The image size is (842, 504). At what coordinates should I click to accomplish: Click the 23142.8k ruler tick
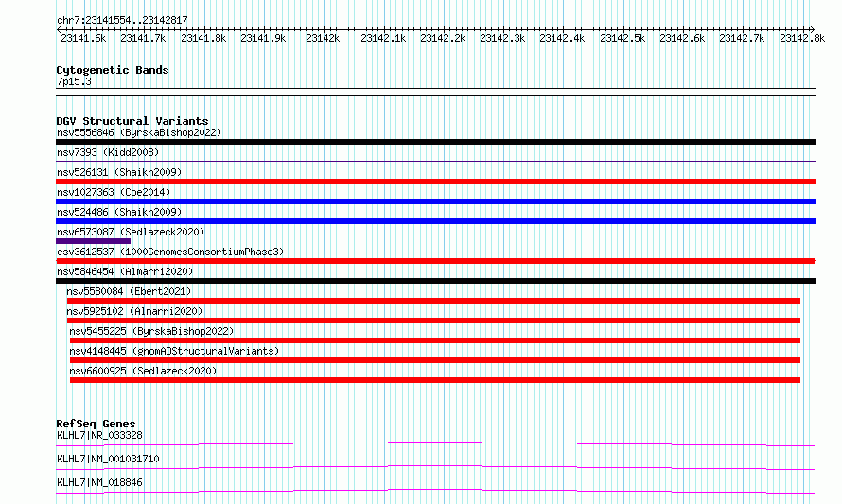coord(802,38)
